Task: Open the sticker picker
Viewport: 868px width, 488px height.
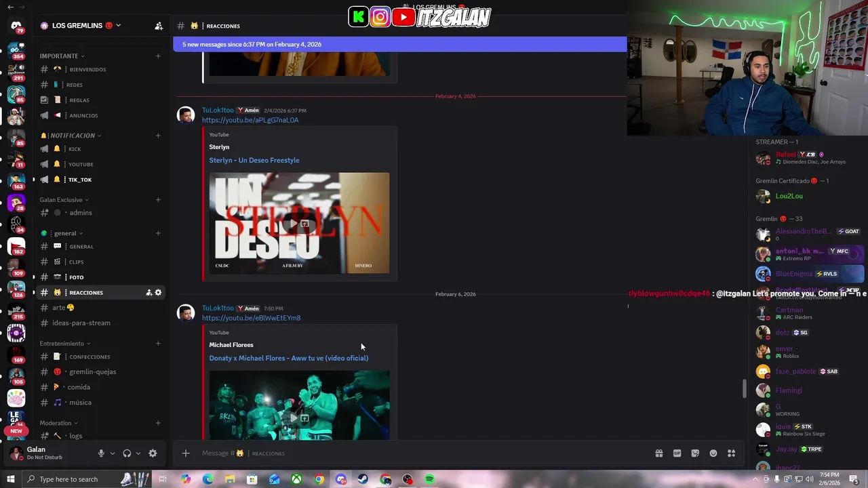Action: click(x=695, y=453)
